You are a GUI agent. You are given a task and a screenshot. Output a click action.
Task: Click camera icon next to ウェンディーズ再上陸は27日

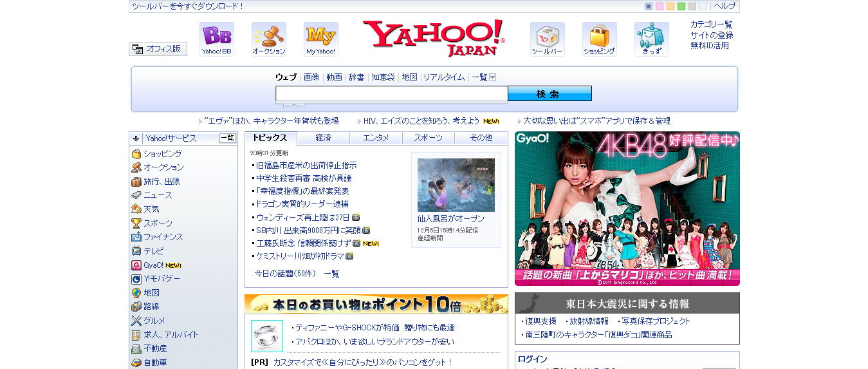pyautogui.click(x=356, y=218)
